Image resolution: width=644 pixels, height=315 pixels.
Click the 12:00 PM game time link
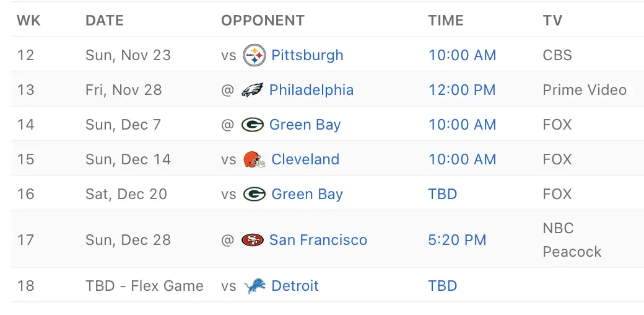pos(462,90)
